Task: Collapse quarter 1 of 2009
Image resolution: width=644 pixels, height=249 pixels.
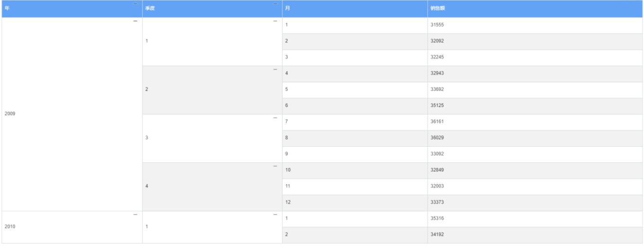Action: click(275, 21)
